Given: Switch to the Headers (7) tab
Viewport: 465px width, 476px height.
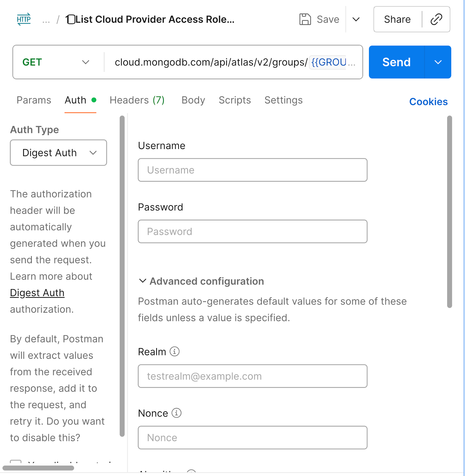Looking at the screenshot, I should point(137,100).
